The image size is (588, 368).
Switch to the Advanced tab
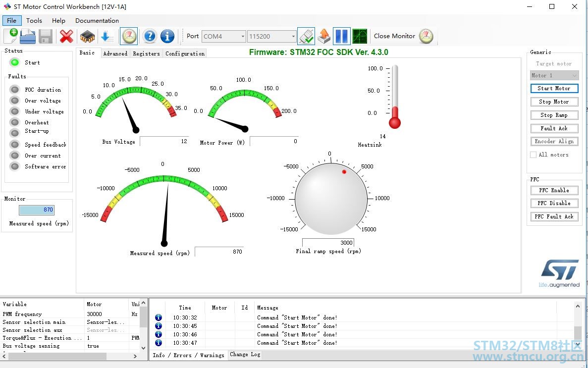click(x=115, y=53)
